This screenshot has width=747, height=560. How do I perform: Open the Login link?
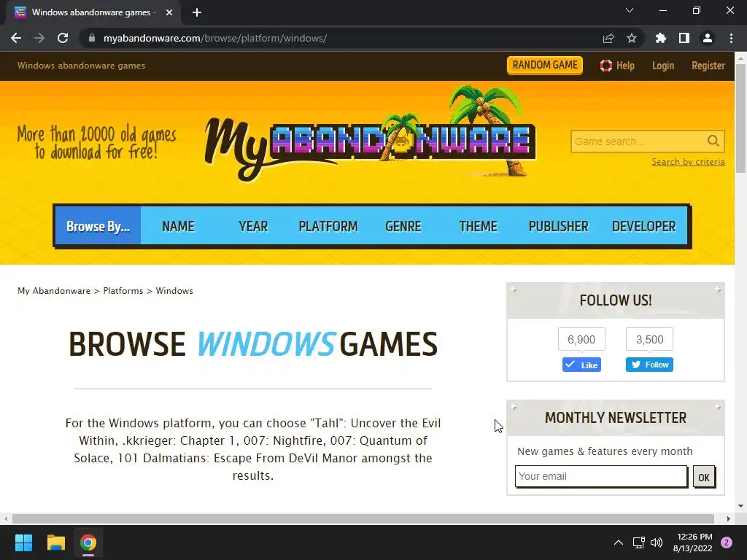tap(662, 66)
